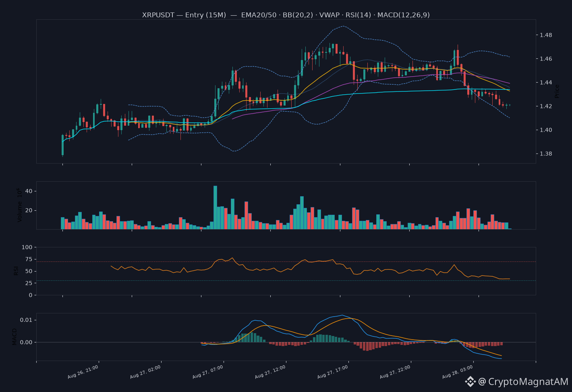Click the MACD axis title

(x=15, y=337)
